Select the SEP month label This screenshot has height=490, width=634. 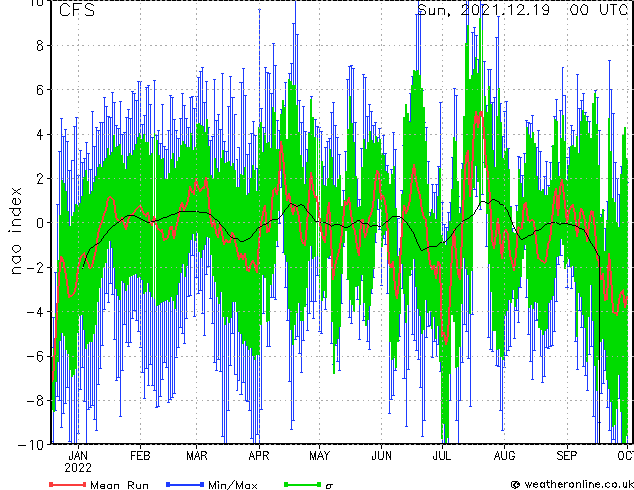point(567,456)
